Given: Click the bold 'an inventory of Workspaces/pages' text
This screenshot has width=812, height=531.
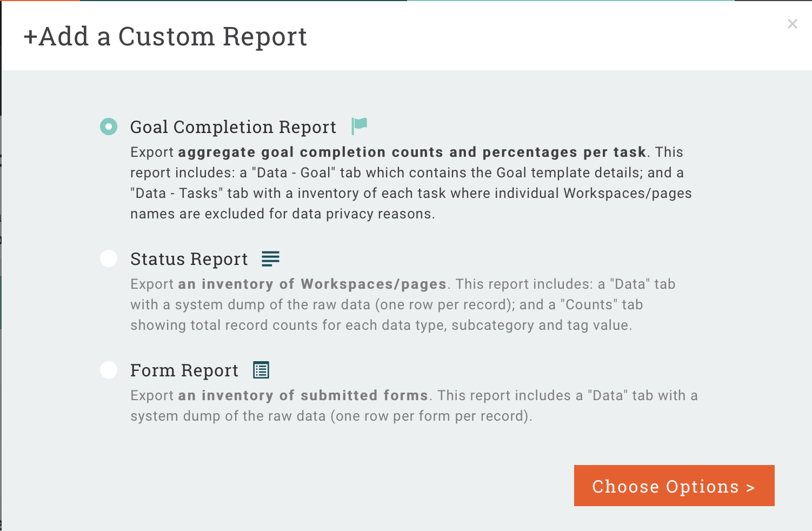Looking at the screenshot, I should [x=312, y=284].
